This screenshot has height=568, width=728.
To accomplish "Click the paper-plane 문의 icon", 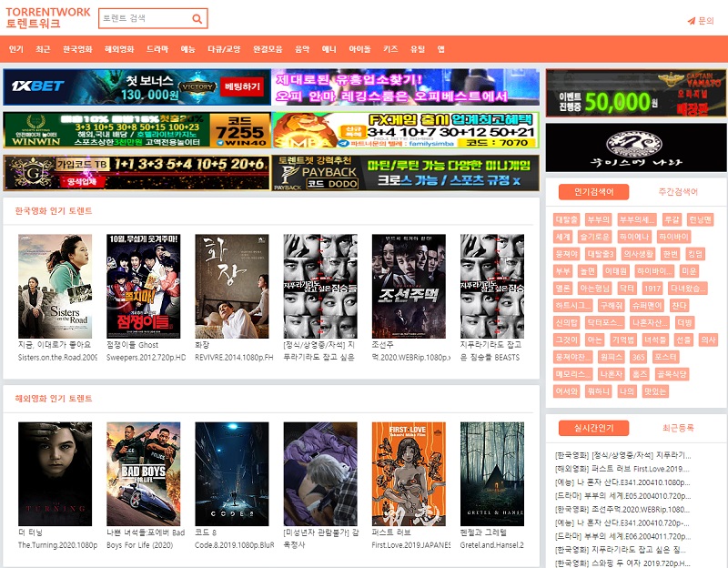I will tap(692, 21).
